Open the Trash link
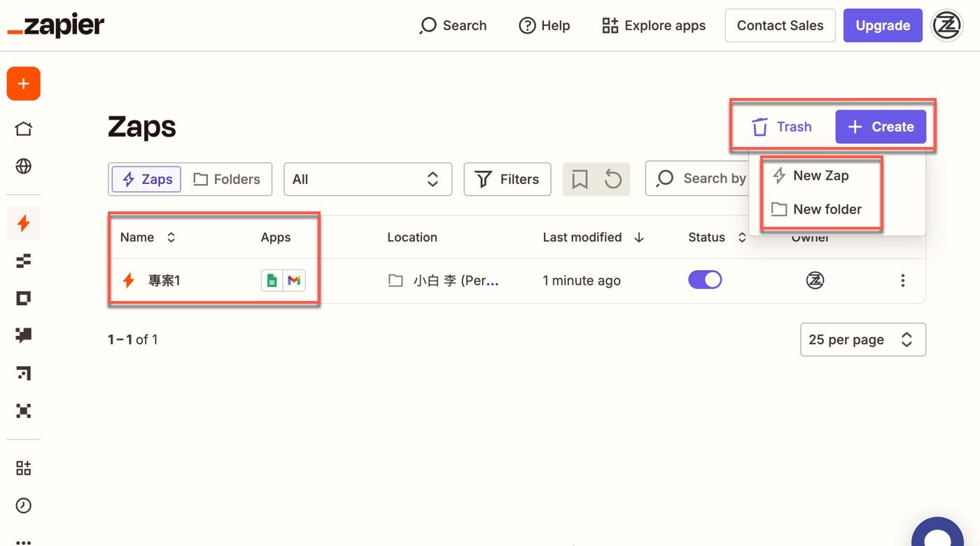Image resolution: width=980 pixels, height=546 pixels. coord(781,127)
